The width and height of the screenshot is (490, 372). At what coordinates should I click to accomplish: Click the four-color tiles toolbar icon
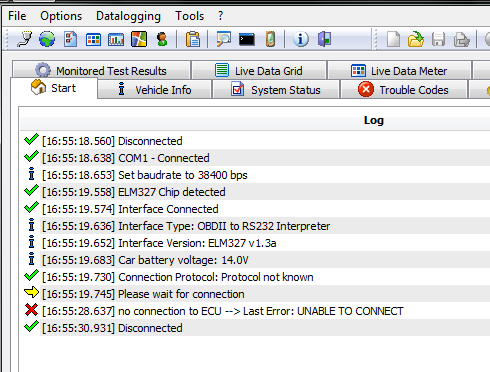139,39
